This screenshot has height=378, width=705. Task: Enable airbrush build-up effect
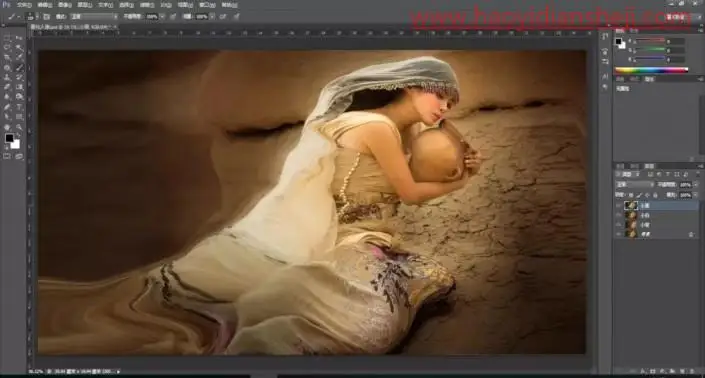click(x=223, y=17)
